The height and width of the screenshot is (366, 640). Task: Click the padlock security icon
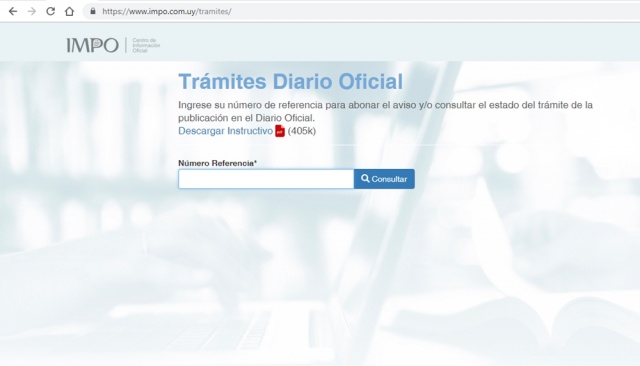point(93,11)
